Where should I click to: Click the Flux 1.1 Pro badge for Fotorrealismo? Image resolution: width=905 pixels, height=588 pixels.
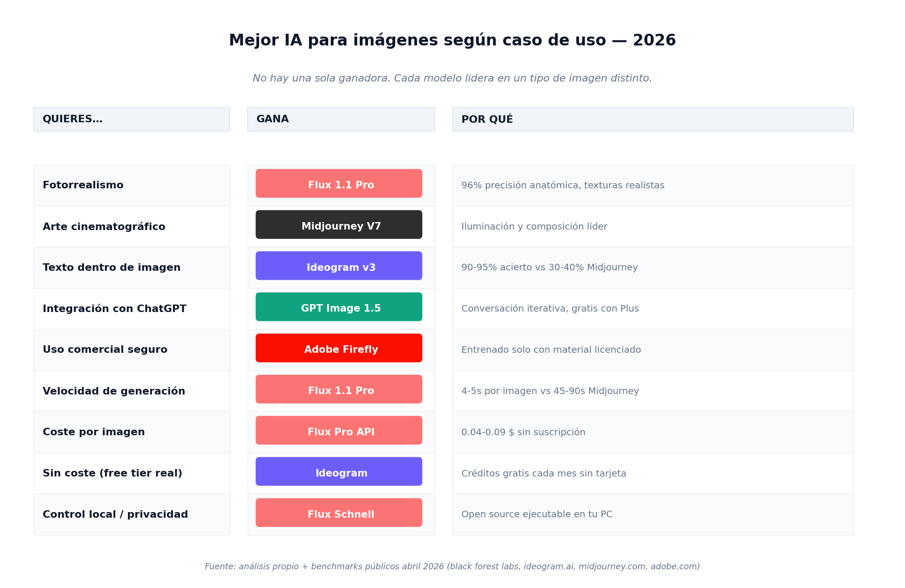339,183
